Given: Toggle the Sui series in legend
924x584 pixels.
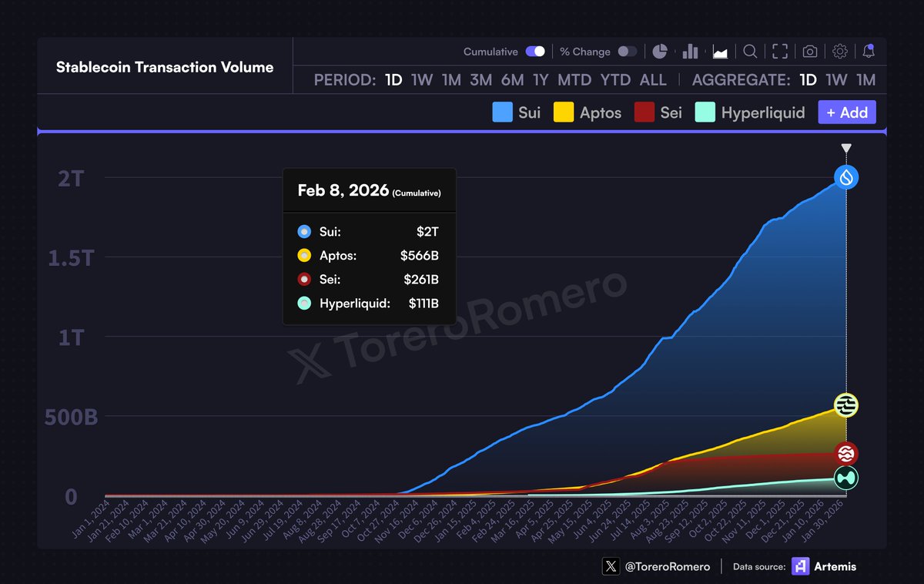Looking at the screenshot, I should 517,112.
